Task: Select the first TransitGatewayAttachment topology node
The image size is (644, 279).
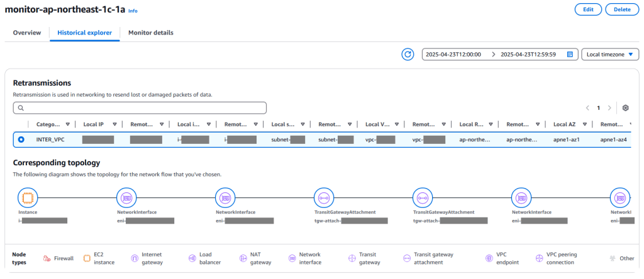Action: [x=323, y=197]
